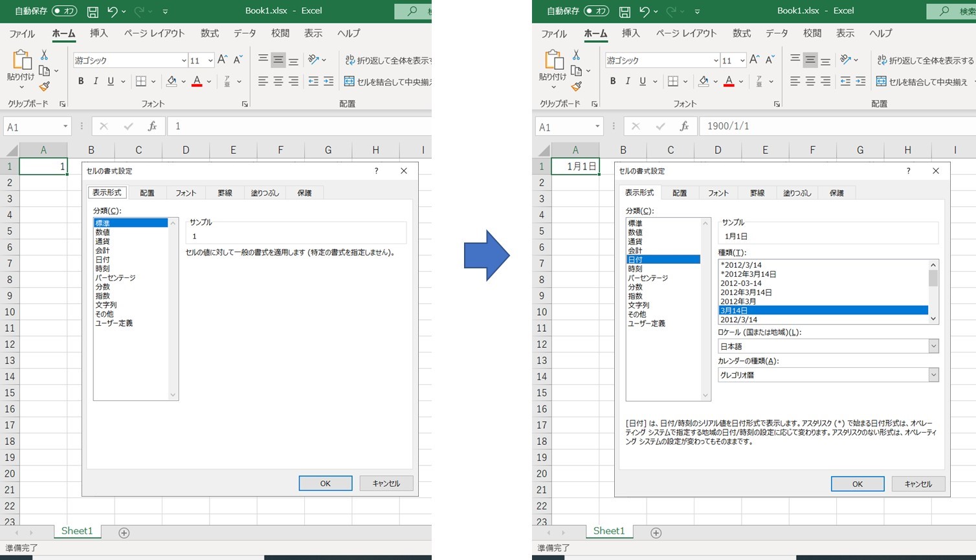Click キャンセル in right format dialog

click(x=918, y=484)
